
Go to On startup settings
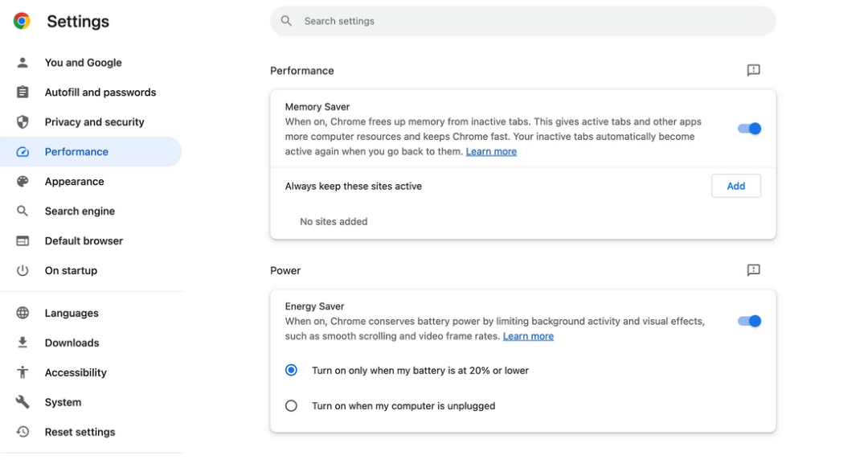click(x=71, y=271)
